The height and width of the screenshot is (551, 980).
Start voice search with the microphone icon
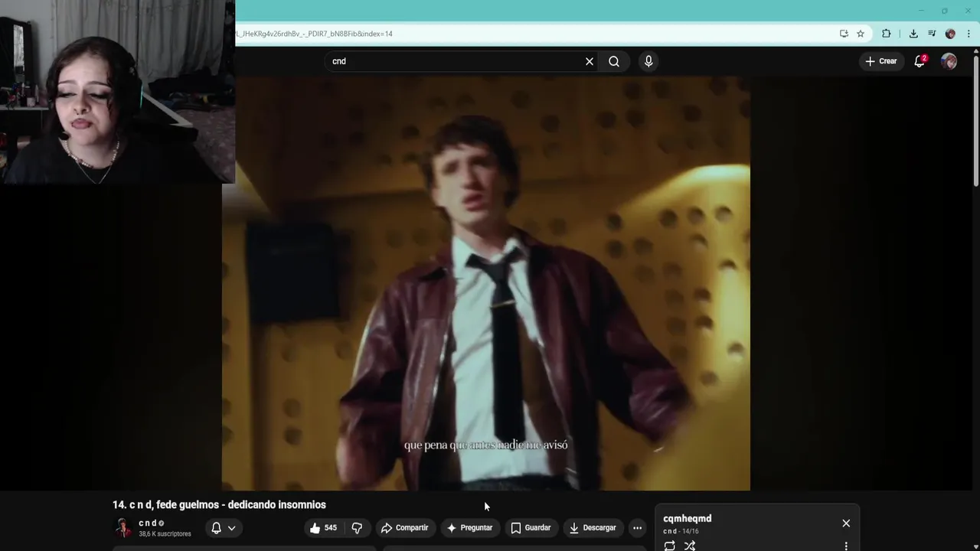pos(648,61)
